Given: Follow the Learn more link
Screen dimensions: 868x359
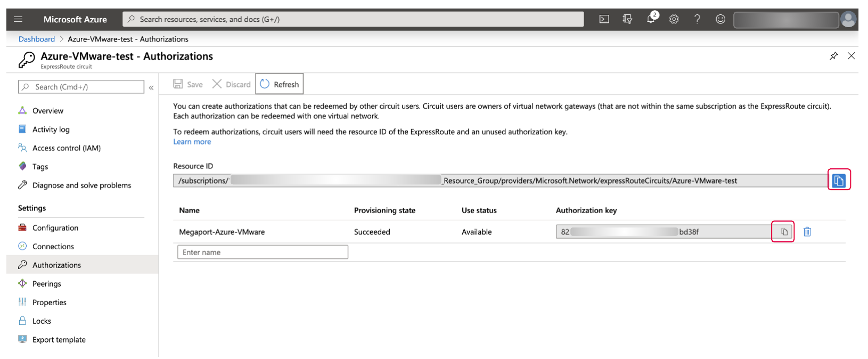Looking at the screenshot, I should point(192,142).
